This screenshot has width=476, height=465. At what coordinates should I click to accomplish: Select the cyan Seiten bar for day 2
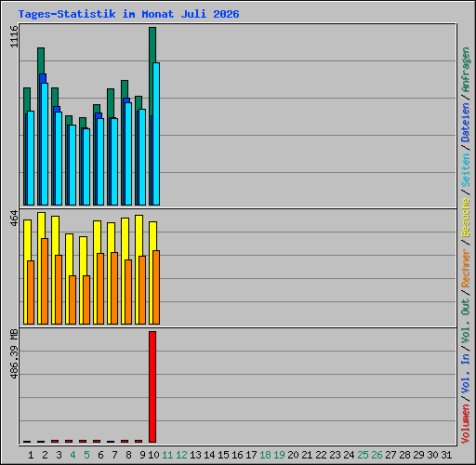45,144
